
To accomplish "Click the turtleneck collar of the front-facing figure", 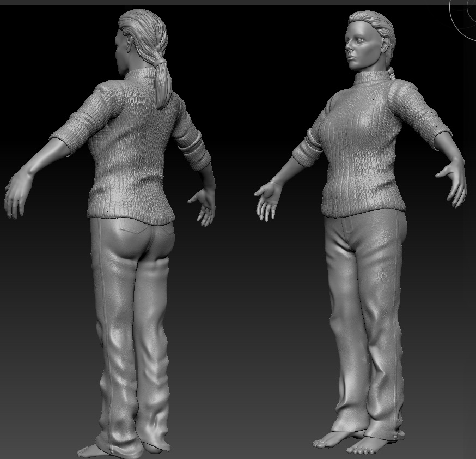I will [x=371, y=79].
